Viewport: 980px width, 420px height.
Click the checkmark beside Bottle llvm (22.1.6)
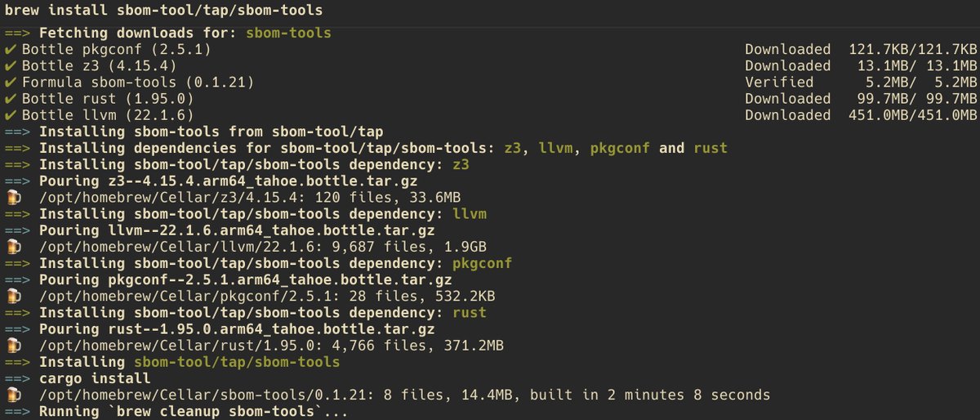[x=10, y=115]
